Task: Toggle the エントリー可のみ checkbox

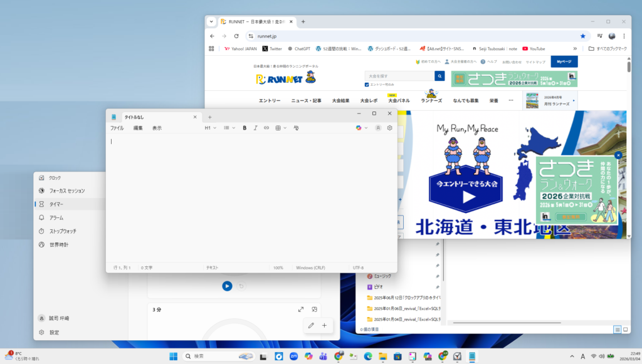Action: [367, 85]
